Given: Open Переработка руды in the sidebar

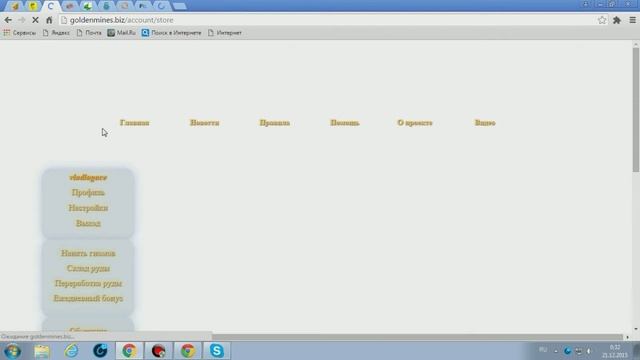Looking at the screenshot, I should (x=88, y=283).
